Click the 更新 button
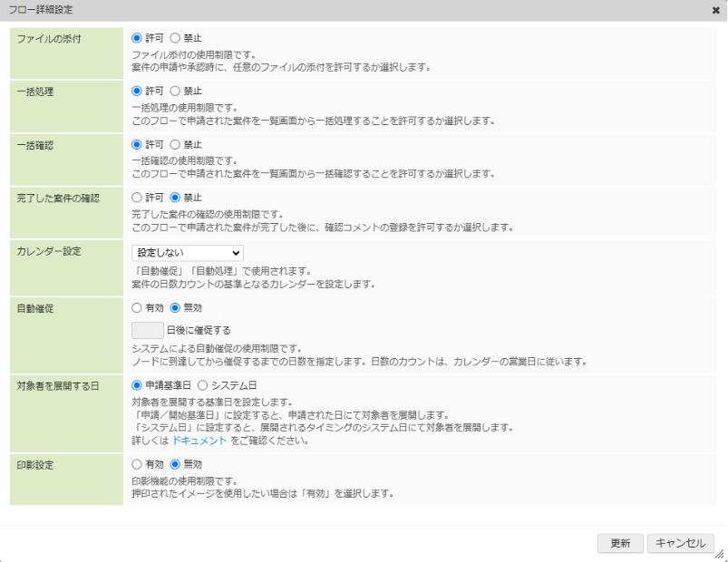728x562 pixels. pyautogui.click(x=620, y=543)
